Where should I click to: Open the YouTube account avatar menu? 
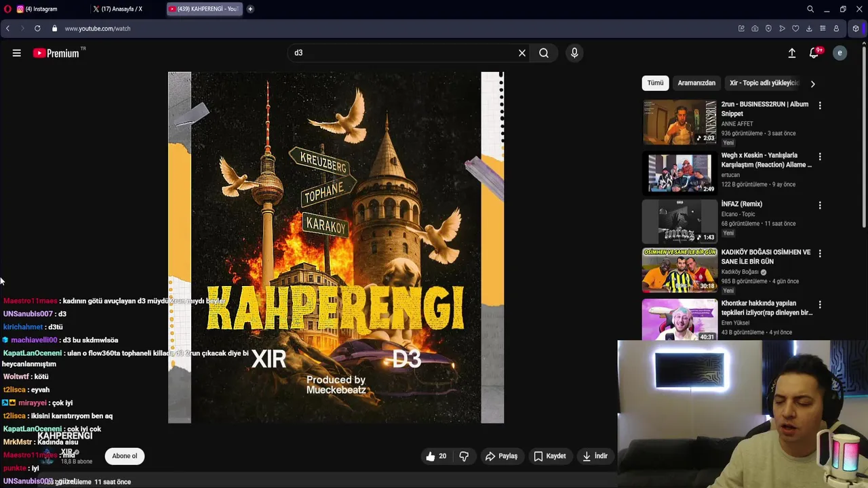(x=840, y=53)
